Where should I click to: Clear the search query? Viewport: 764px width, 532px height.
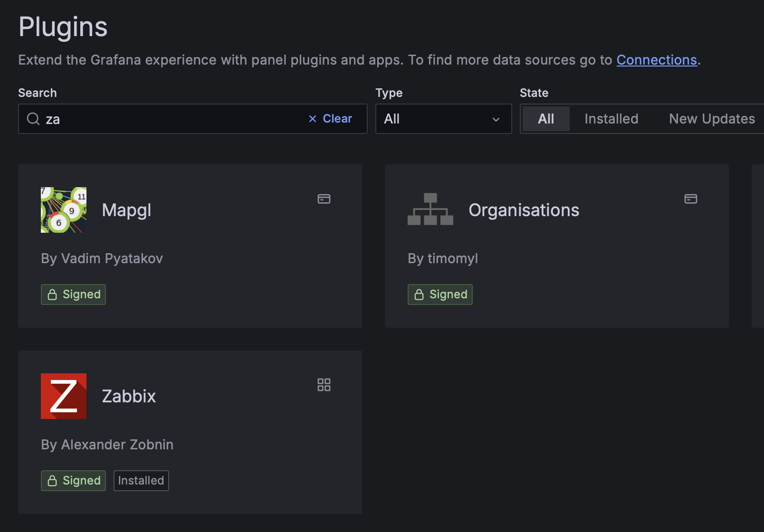coord(331,119)
